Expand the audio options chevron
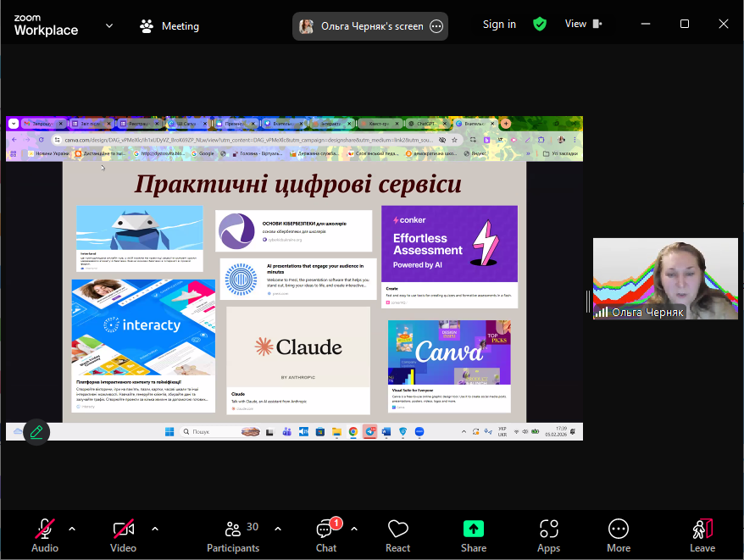 click(x=72, y=529)
